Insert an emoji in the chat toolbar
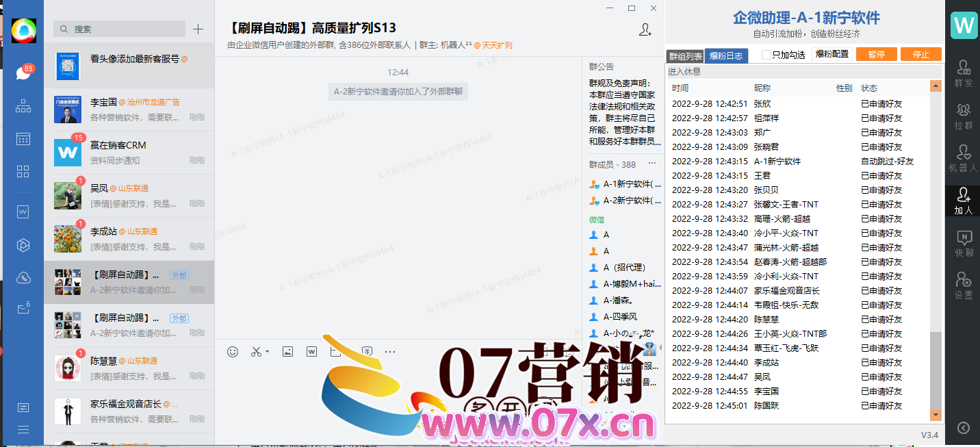980x447 pixels. click(233, 352)
